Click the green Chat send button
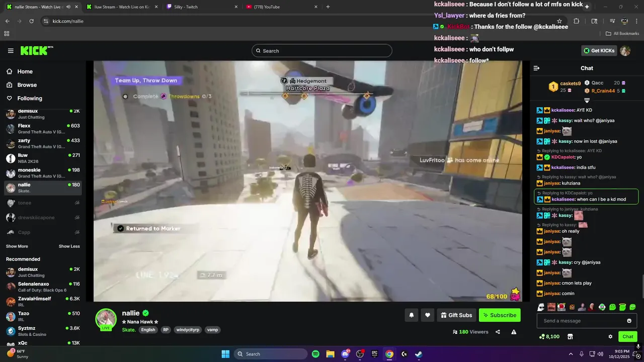The width and height of the screenshot is (644, 362). click(628, 336)
